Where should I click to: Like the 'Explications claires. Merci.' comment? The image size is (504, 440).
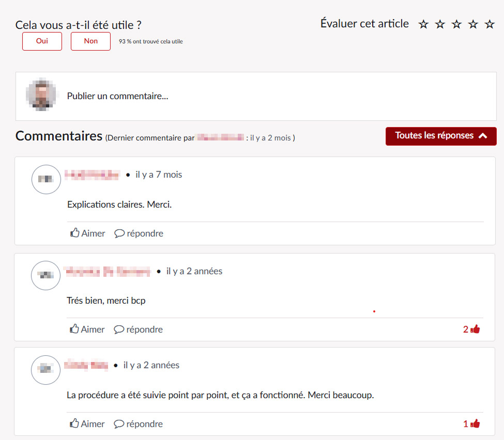(87, 233)
